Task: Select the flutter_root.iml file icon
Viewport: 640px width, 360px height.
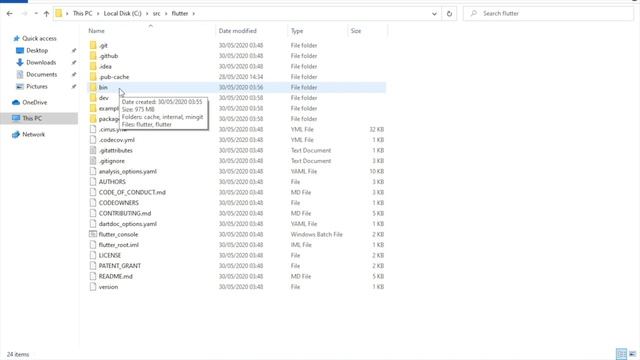Action: [x=93, y=245]
